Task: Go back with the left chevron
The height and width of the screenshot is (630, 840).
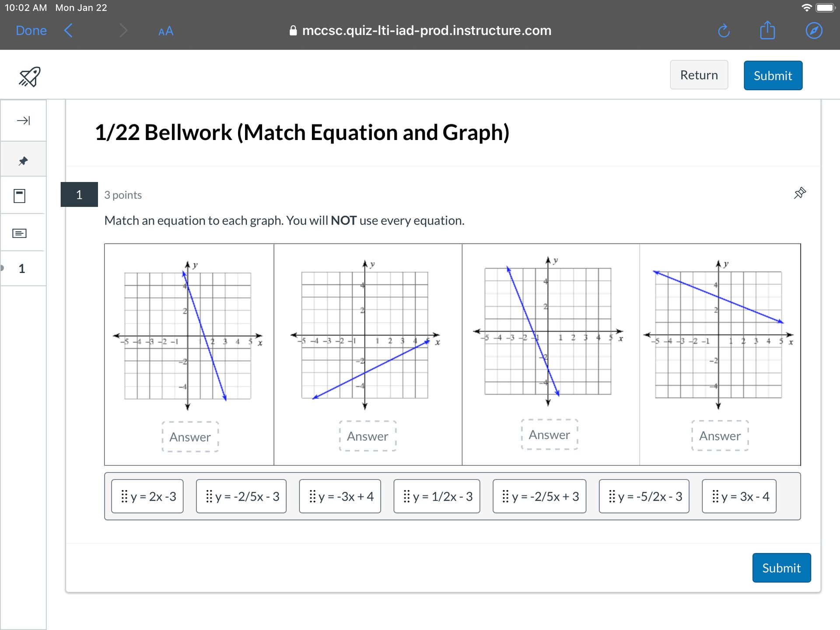Action: click(x=68, y=31)
